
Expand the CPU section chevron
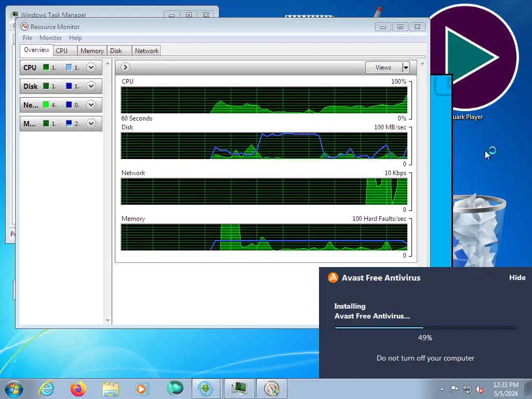pyautogui.click(x=91, y=67)
